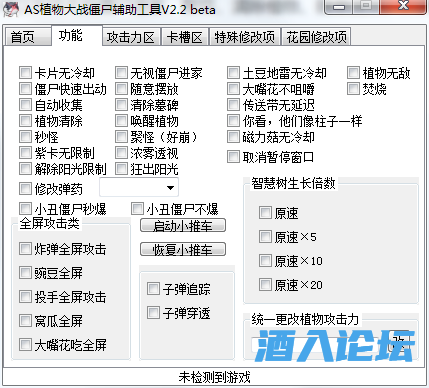Select 原速 tree growth checkbox

265,213
